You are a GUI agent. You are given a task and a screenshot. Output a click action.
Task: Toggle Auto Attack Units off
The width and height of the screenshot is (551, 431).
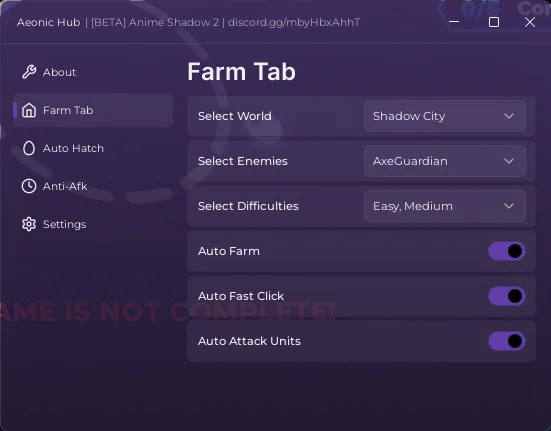(x=507, y=341)
